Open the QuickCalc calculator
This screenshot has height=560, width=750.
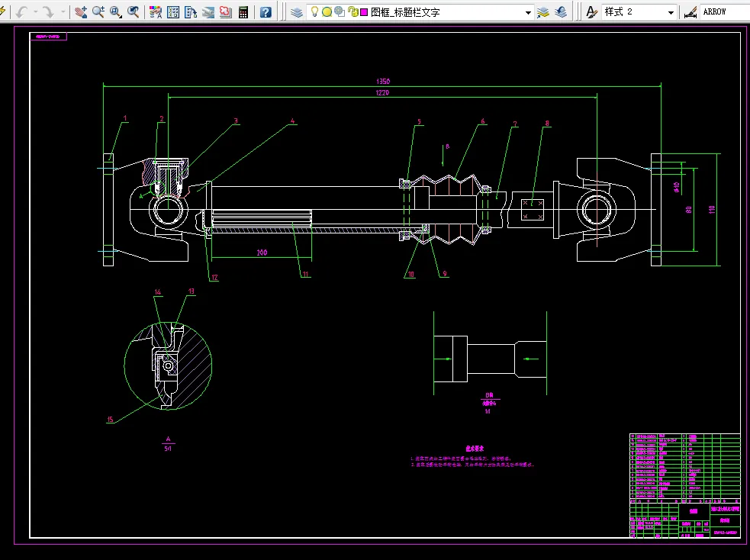pos(243,12)
